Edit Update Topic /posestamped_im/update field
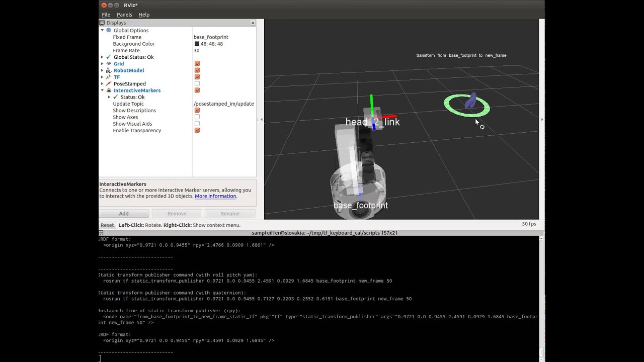This screenshot has width=644, height=362. tap(224, 104)
